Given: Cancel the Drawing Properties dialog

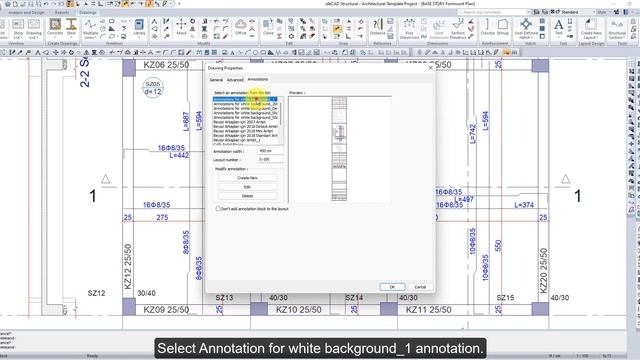Looking at the screenshot, I should pyautogui.click(x=420, y=287).
